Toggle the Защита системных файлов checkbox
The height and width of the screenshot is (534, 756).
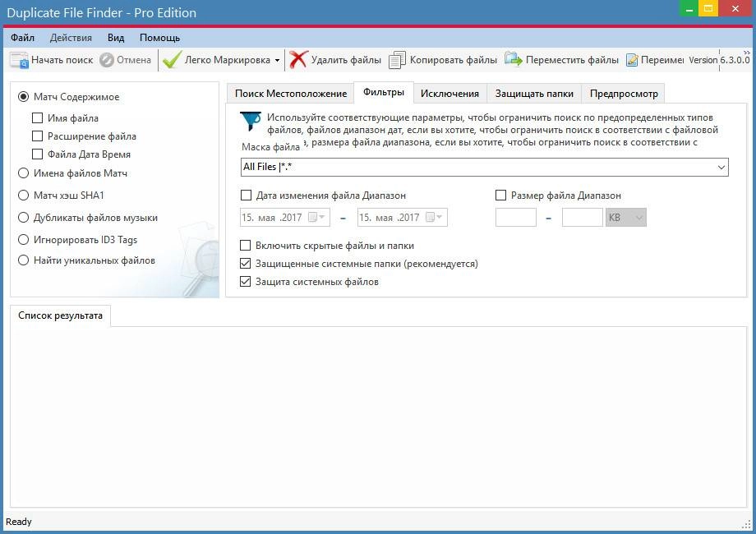tap(246, 282)
